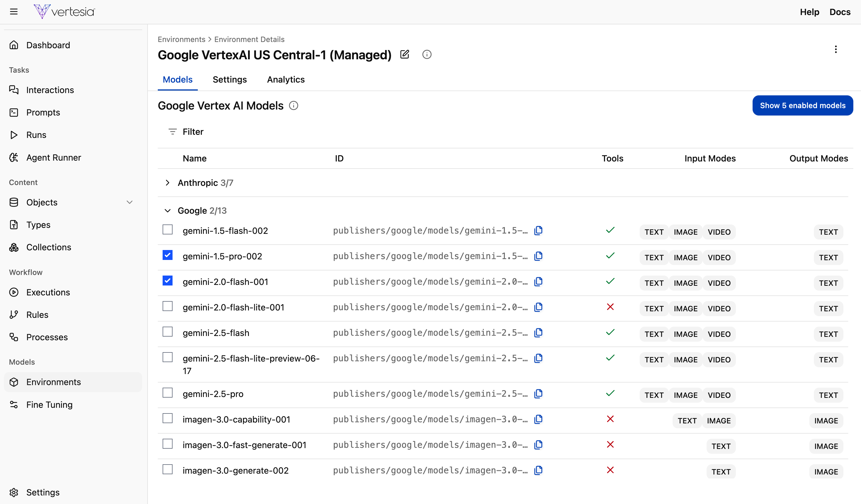The image size is (861, 504).
Task: Click the Rules branch icon in sidebar
Action: click(14, 315)
